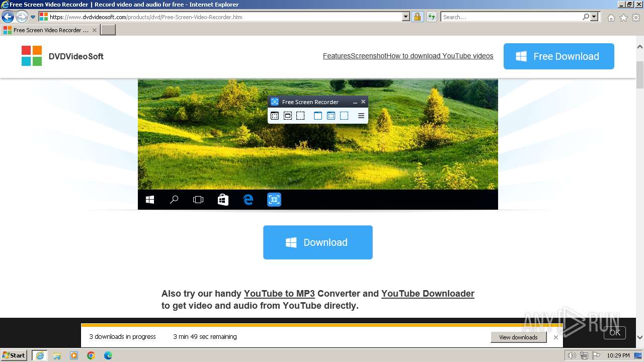Click the search icon in preview taskbar

click(x=174, y=200)
